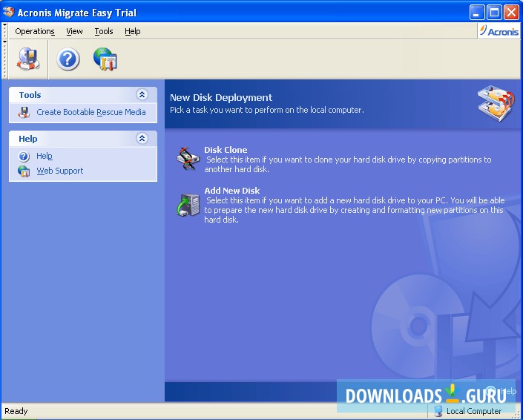Click the Create Bootable Rescue Media link
Image resolution: width=523 pixels, height=420 pixels.
pyautogui.click(x=91, y=112)
